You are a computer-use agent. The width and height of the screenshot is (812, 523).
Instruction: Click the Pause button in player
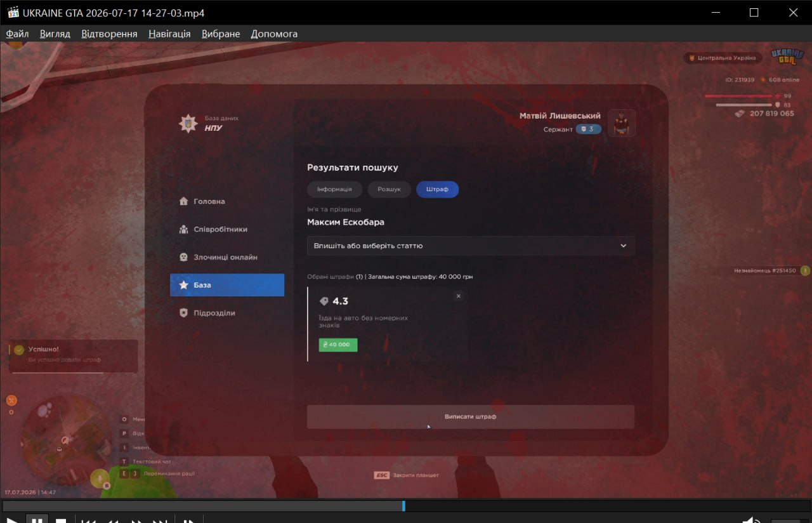pos(37,520)
